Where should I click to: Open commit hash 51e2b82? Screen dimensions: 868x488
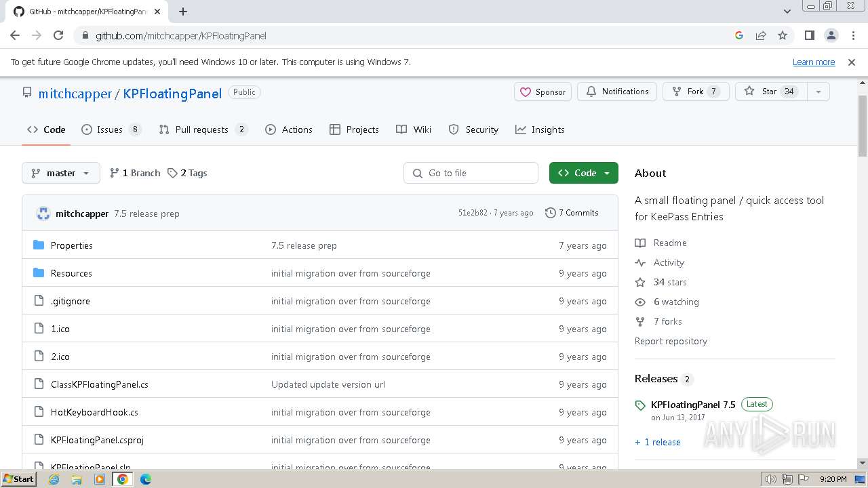tap(473, 213)
